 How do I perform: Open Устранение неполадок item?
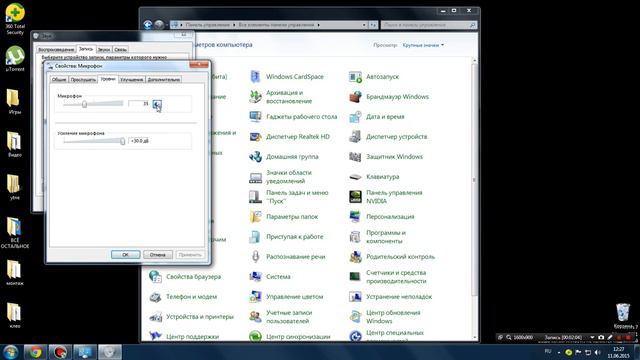click(x=391, y=297)
